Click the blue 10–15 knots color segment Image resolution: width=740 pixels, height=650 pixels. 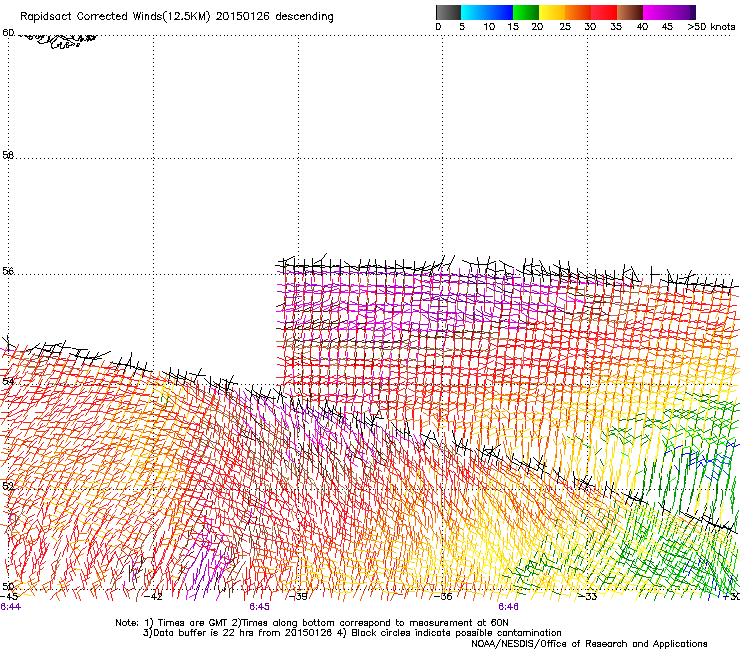(500, 12)
